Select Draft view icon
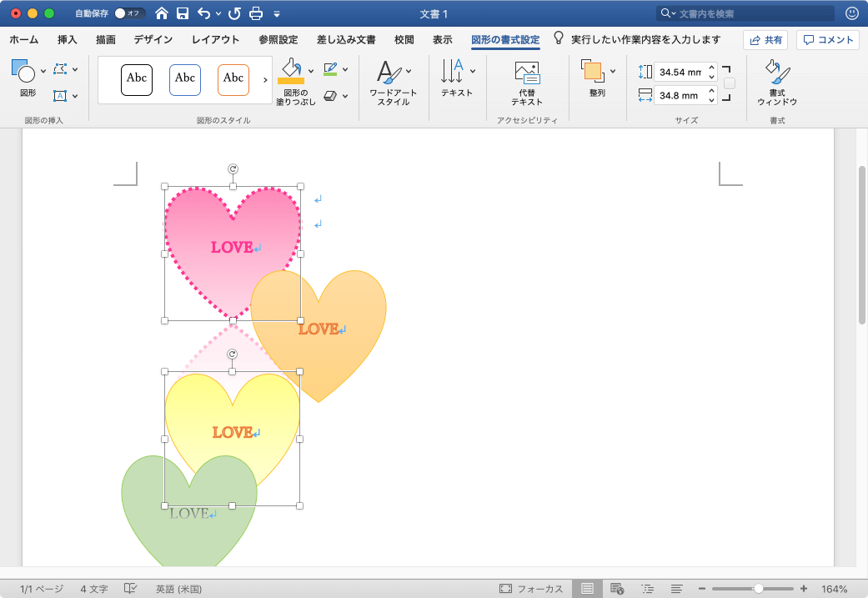Screen dimensions: 868x598 pos(676,589)
